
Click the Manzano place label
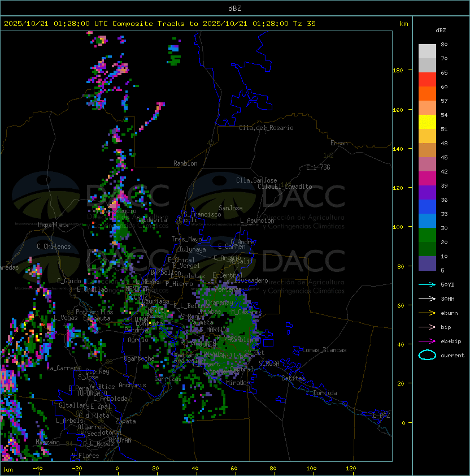point(47,442)
